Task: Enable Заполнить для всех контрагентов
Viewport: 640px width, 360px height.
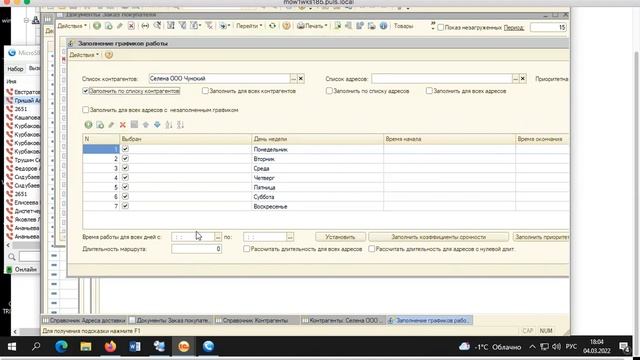Action: coord(205,91)
